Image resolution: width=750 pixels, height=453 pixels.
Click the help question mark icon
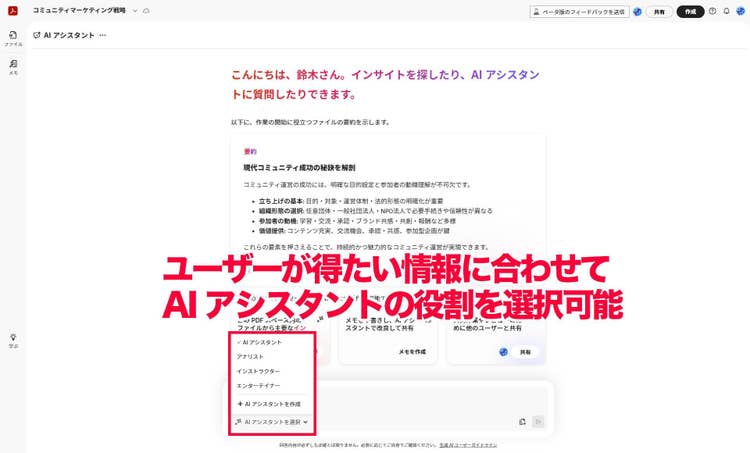pyautogui.click(x=713, y=12)
